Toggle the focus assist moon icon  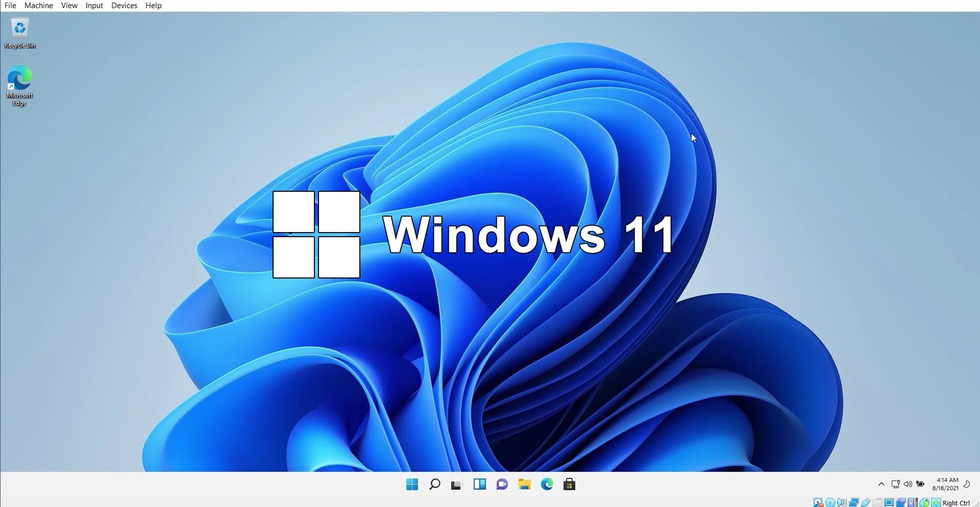click(x=967, y=484)
